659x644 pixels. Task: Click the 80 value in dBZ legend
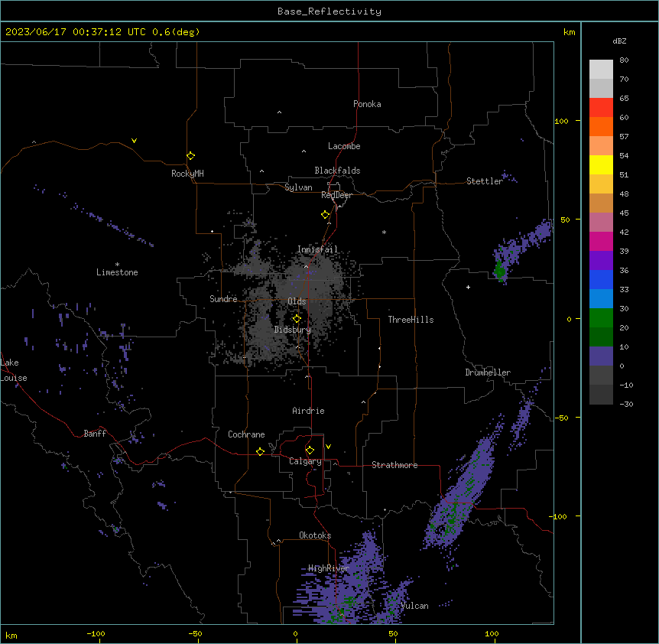624,60
